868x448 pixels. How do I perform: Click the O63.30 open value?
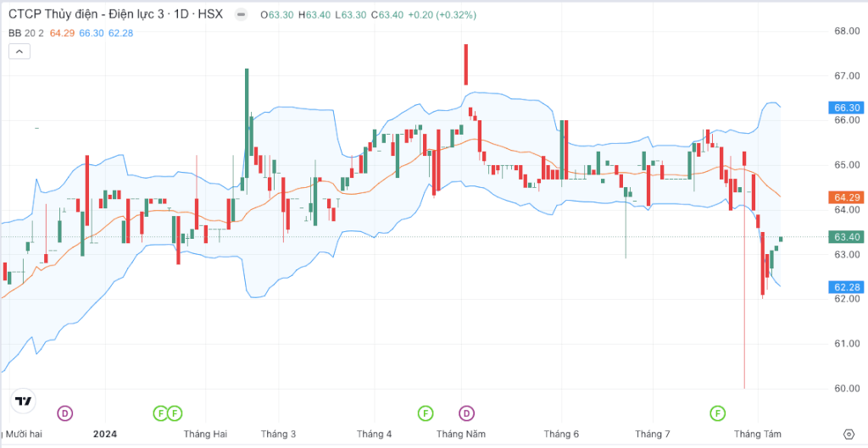click(x=277, y=15)
